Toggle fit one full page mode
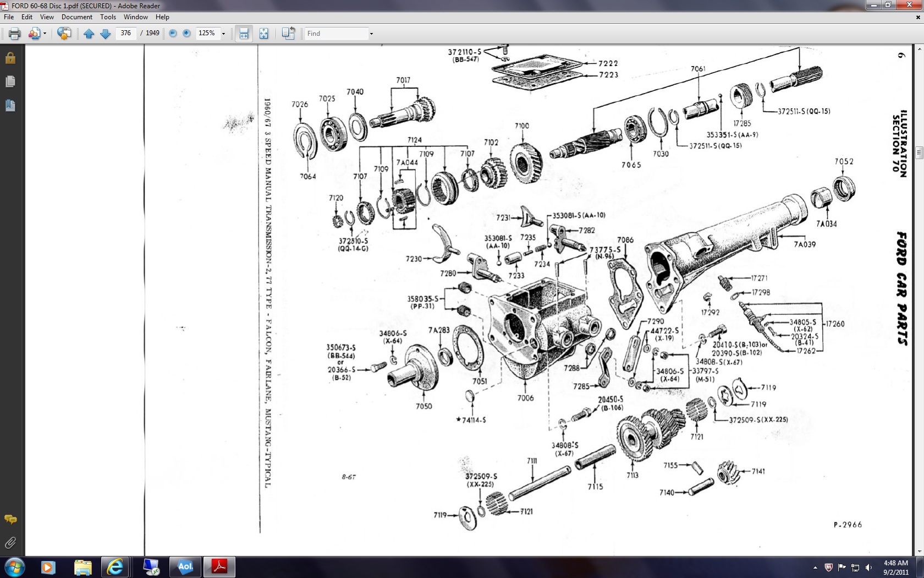The width and height of the screenshot is (924, 578). click(x=264, y=34)
